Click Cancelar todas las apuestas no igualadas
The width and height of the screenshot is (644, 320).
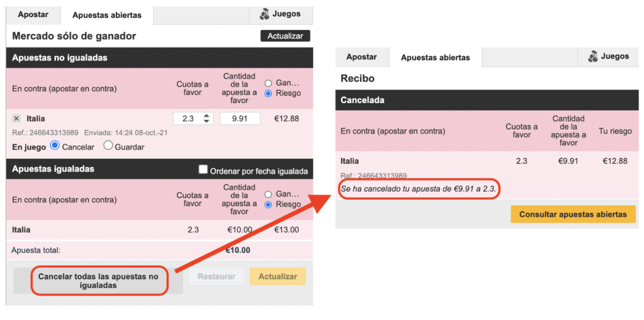pyautogui.click(x=98, y=281)
